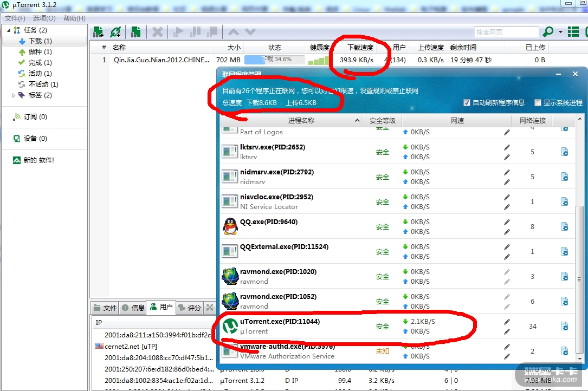This screenshot has width=588, height=391.
Task: Click the Create New Torrent icon
Action: coord(136,32)
